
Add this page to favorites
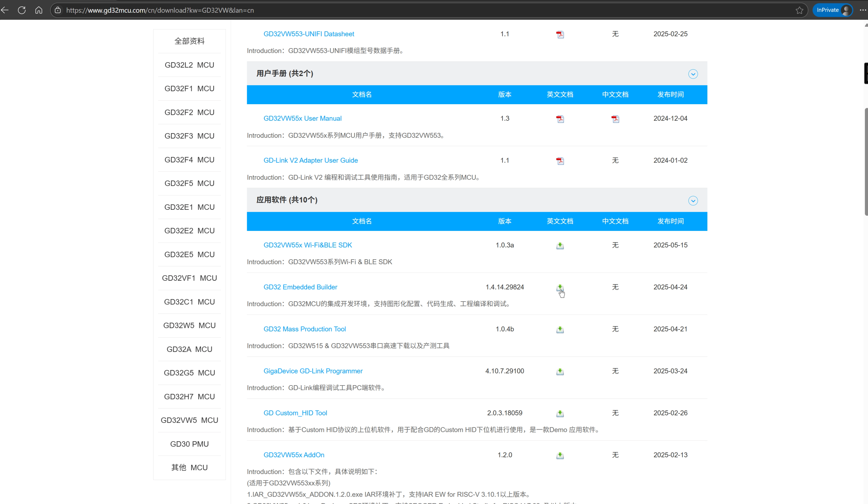(799, 10)
